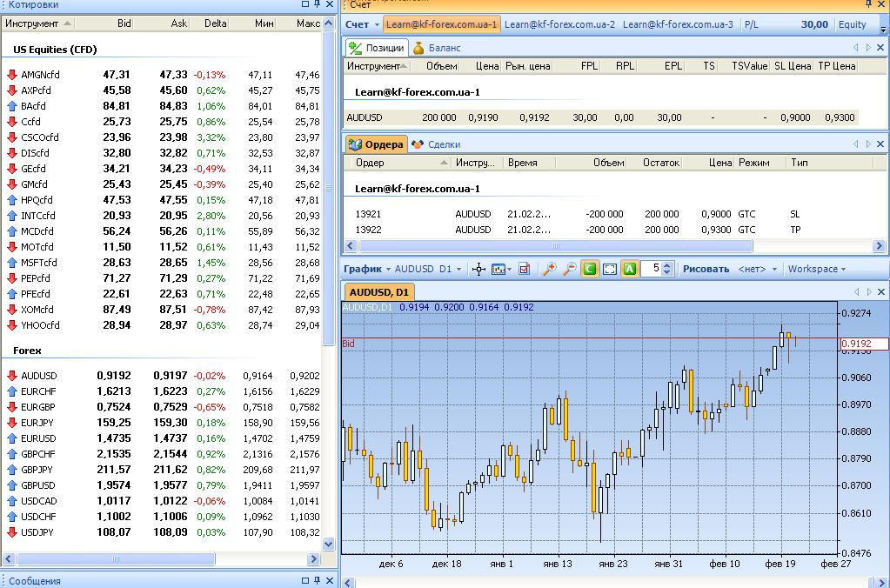The image size is (890, 588).
Task: Click red arrow beside USDJPY quote
Action: click(x=12, y=531)
